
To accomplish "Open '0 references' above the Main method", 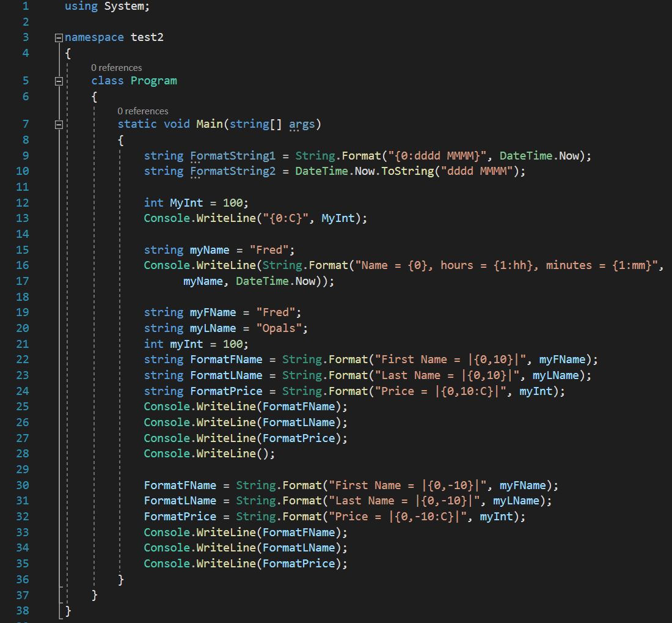I will (x=142, y=111).
